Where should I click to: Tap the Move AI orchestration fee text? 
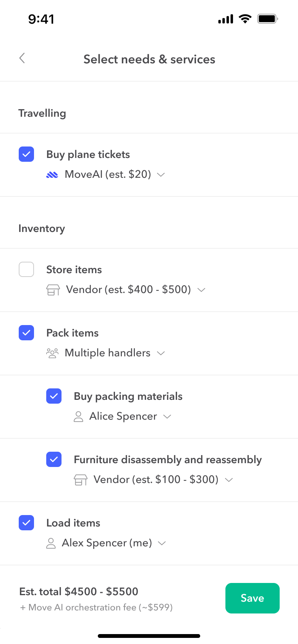(x=96, y=607)
